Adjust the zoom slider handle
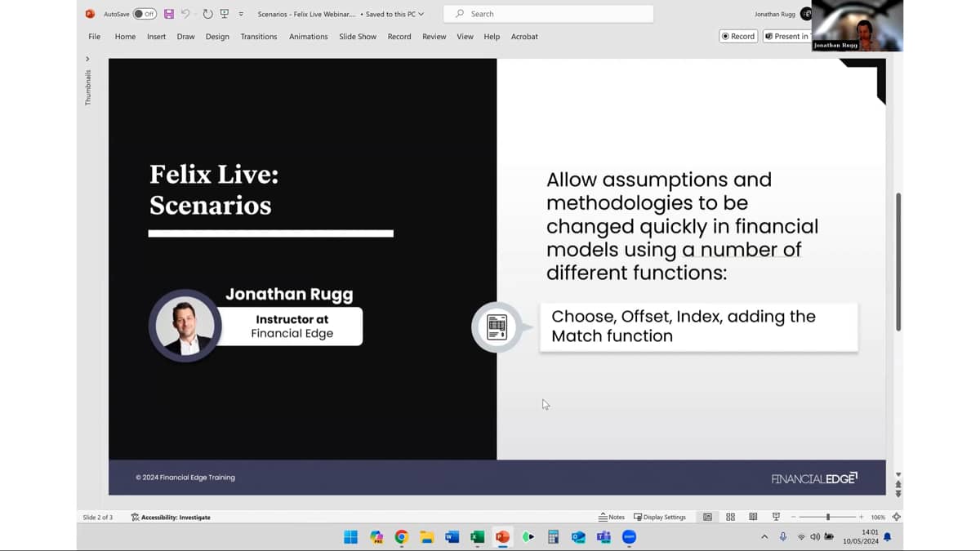The width and height of the screenshot is (980, 551). click(x=828, y=517)
